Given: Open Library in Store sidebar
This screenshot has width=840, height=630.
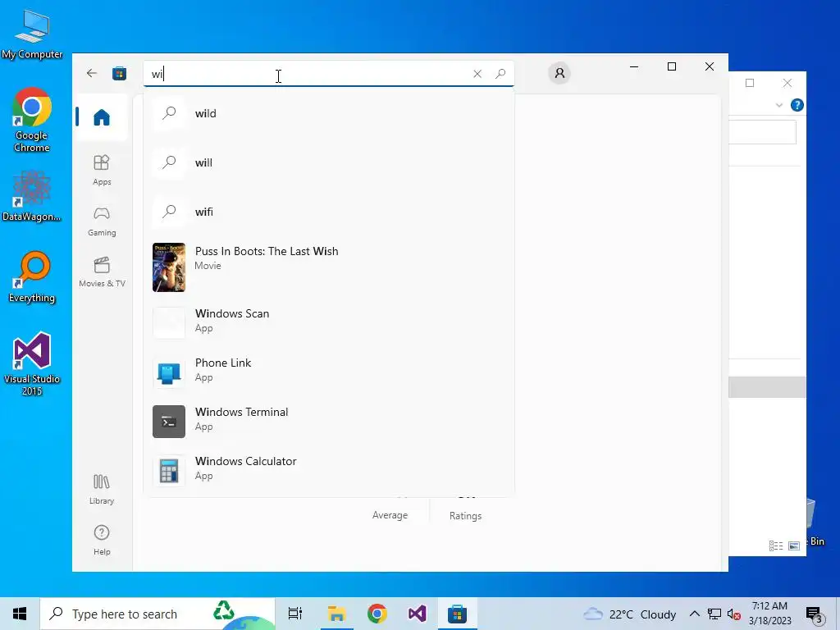Looking at the screenshot, I should click(102, 489).
